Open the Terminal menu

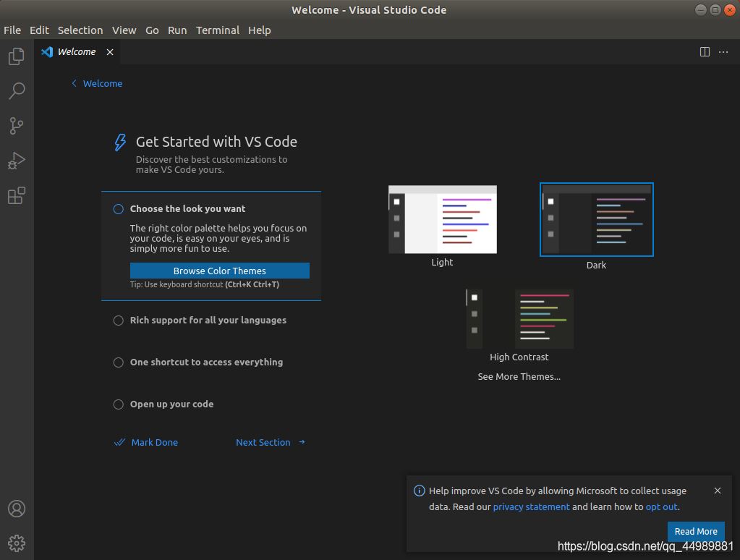pos(218,30)
